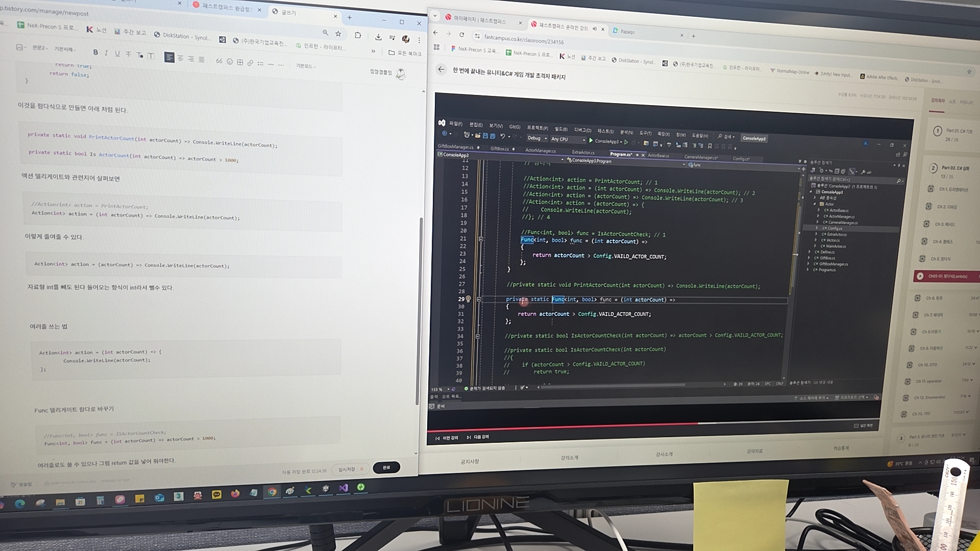Open the emoji picker in the editor toolbar
The width and height of the screenshot is (980, 551).
point(230,62)
